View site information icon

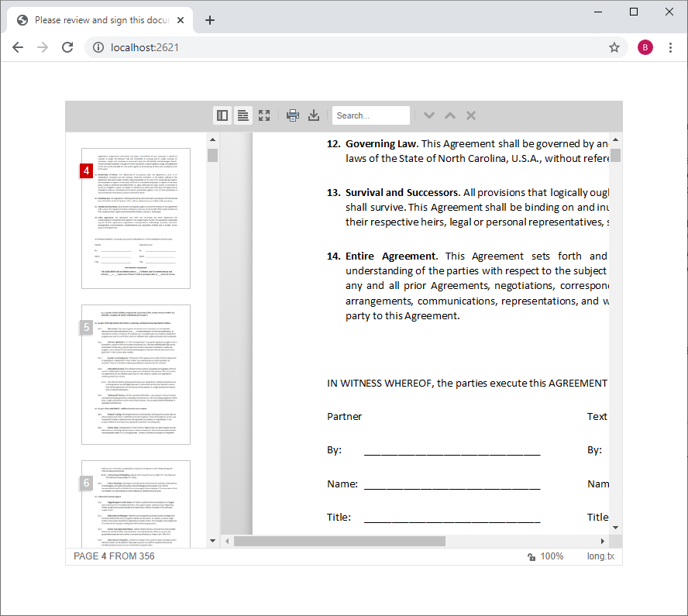tap(98, 47)
